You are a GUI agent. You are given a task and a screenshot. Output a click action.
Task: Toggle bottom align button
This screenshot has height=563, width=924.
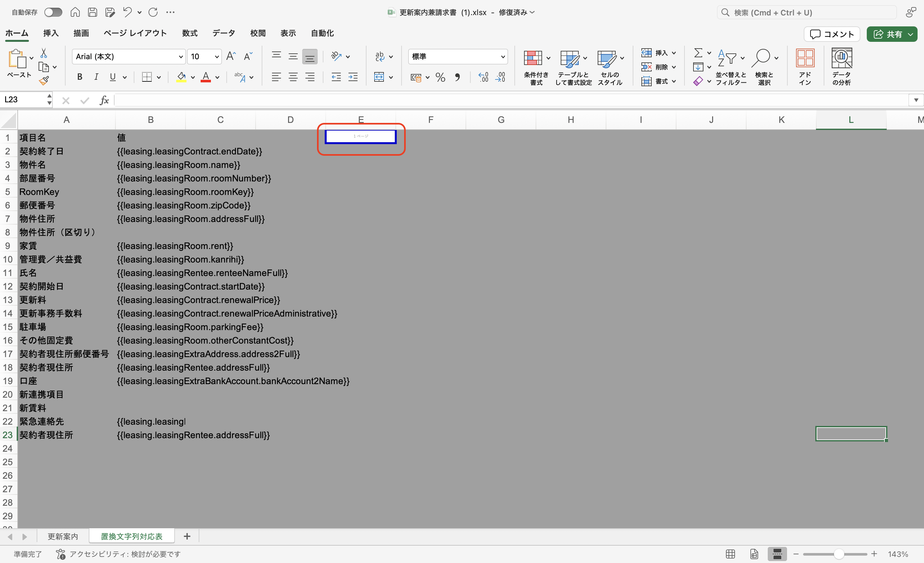coord(310,56)
